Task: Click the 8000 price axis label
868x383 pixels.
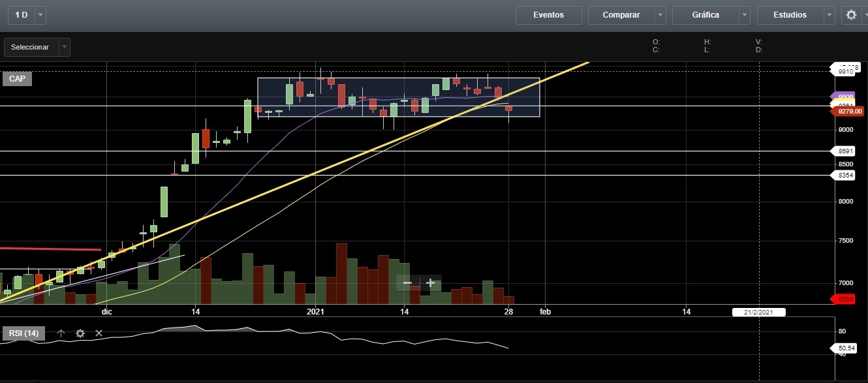Action: point(846,202)
